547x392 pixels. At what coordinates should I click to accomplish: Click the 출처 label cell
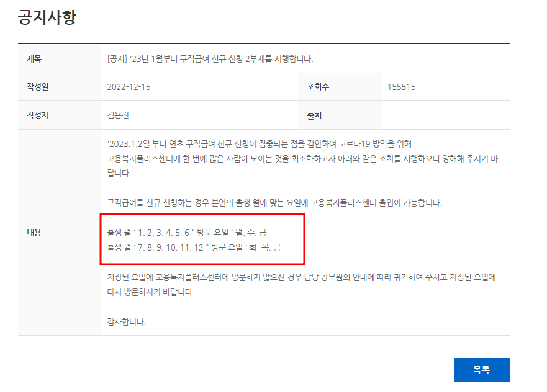[340, 115]
